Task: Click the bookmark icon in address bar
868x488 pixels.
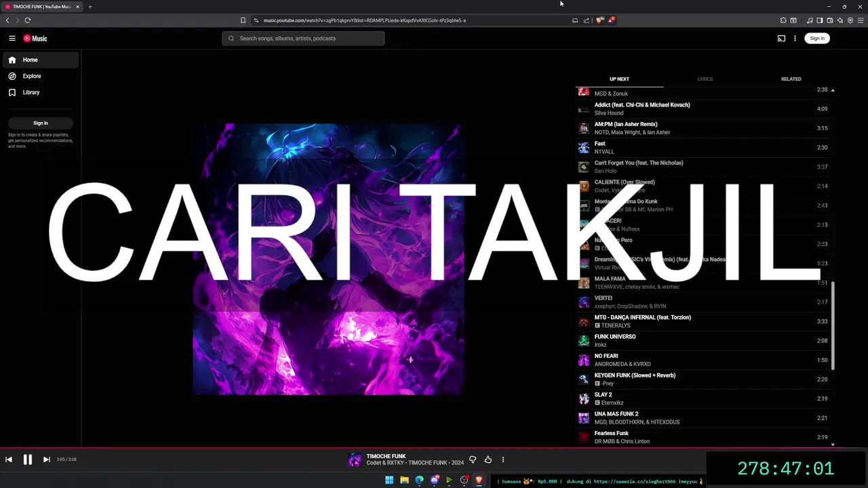Action: point(243,20)
